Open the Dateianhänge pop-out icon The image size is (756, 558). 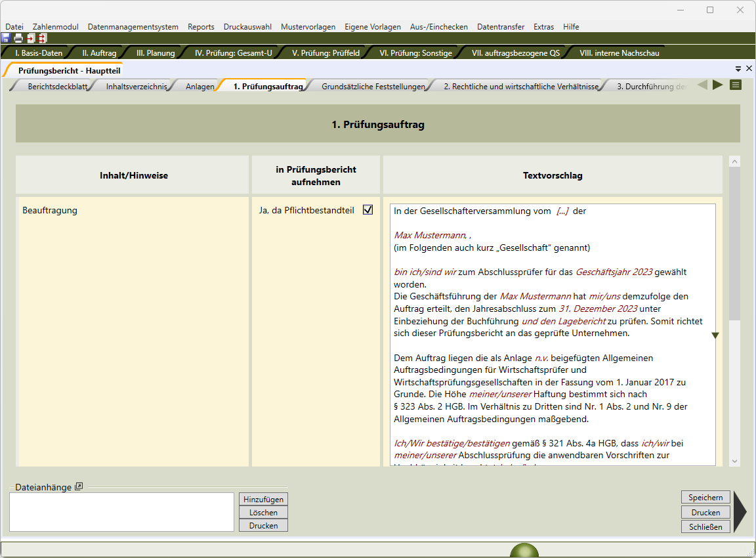point(79,486)
